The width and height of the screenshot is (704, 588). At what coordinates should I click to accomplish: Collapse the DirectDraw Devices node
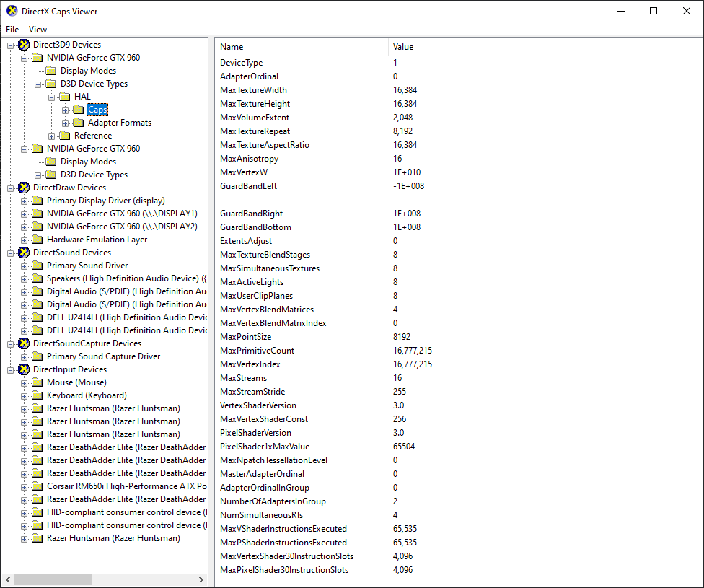[10, 188]
